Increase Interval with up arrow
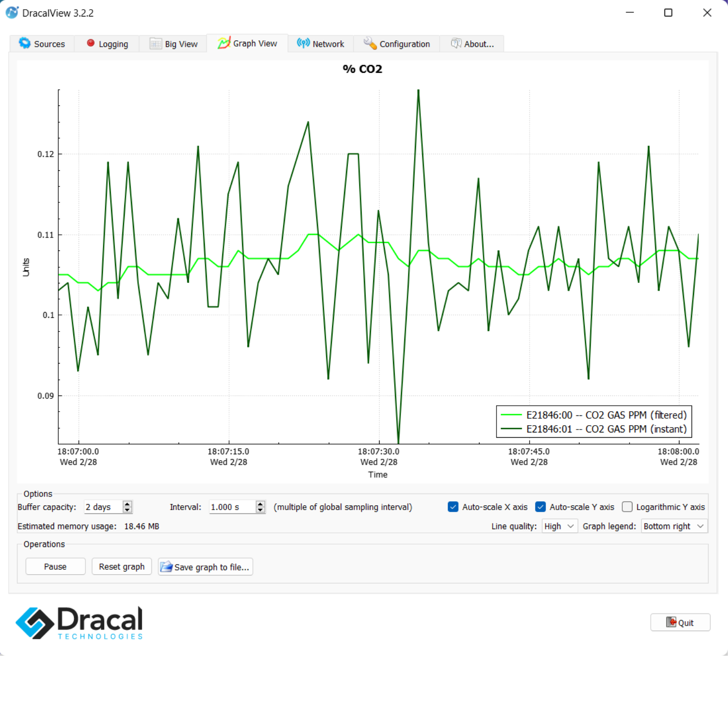This screenshot has height=728, width=728. [261, 504]
